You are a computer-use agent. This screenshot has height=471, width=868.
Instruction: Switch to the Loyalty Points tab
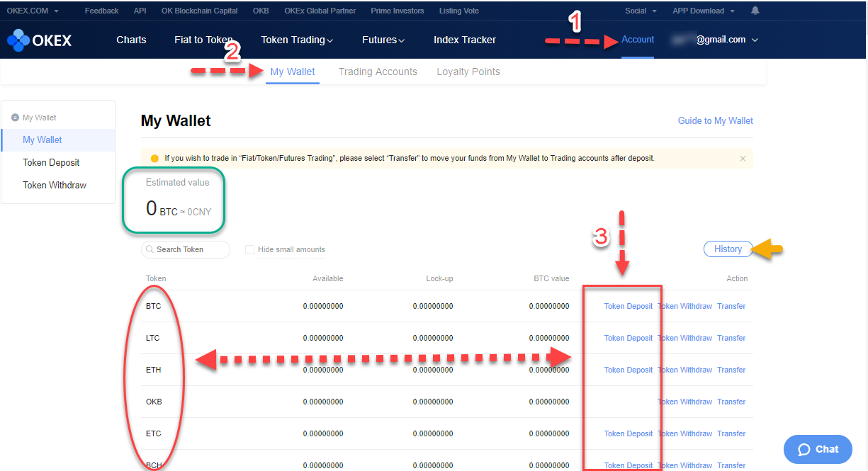click(468, 72)
